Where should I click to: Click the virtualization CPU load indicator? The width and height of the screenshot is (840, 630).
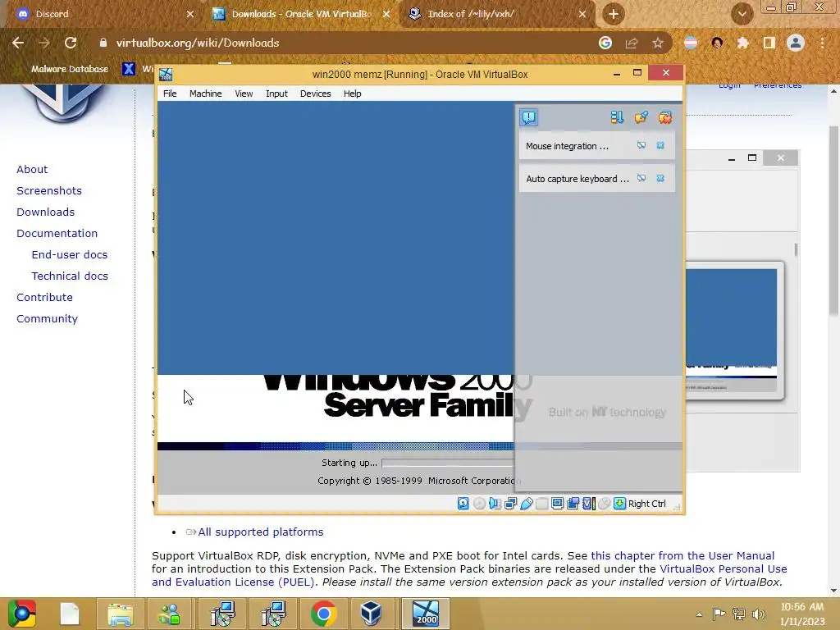coord(589,504)
